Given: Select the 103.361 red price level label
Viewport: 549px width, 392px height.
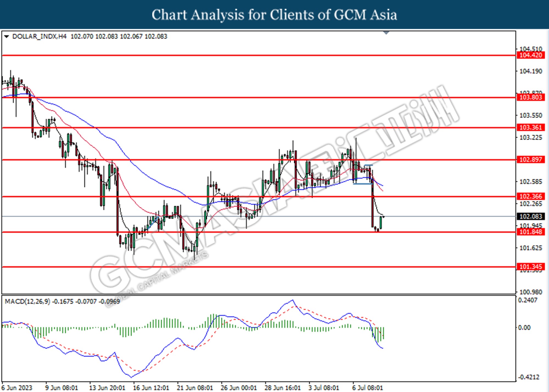Looking at the screenshot, I should pyautogui.click(x=531, y=127).
